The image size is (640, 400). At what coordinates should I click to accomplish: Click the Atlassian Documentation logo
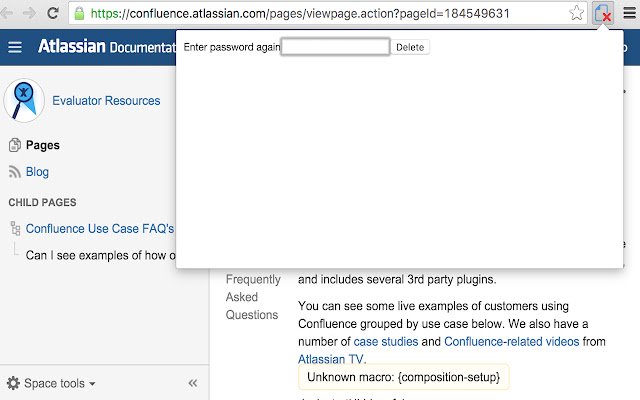point(107,47)
